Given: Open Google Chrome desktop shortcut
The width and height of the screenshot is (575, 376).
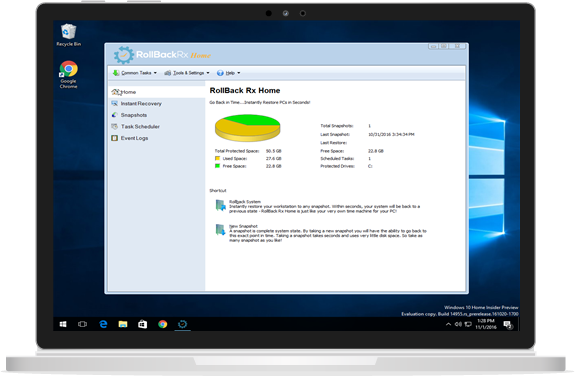Looking at the screenshot, I should (69, 74).
